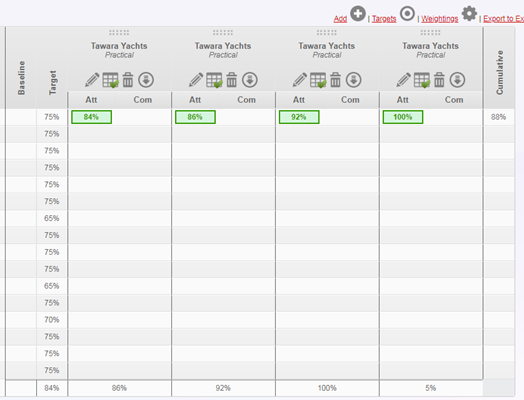Grab the drag handle above first Tawara Yachts column
Screen dimensions: 524x400
(119, 32)
